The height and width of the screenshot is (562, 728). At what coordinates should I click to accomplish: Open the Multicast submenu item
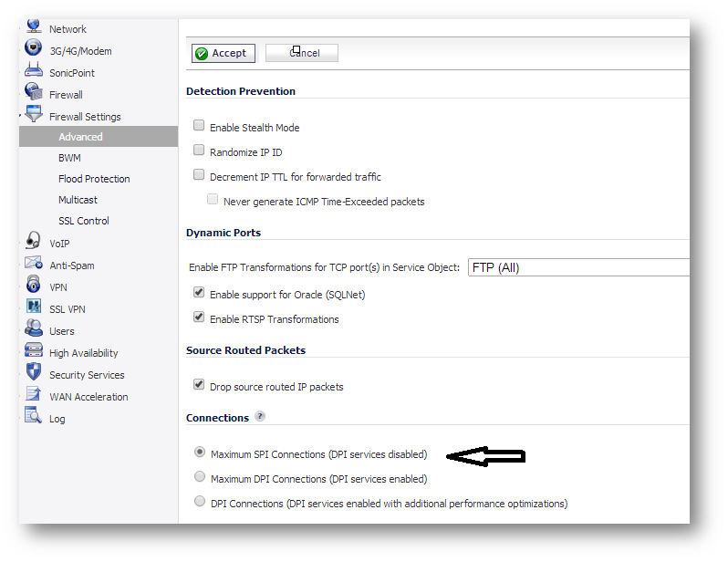78,200
